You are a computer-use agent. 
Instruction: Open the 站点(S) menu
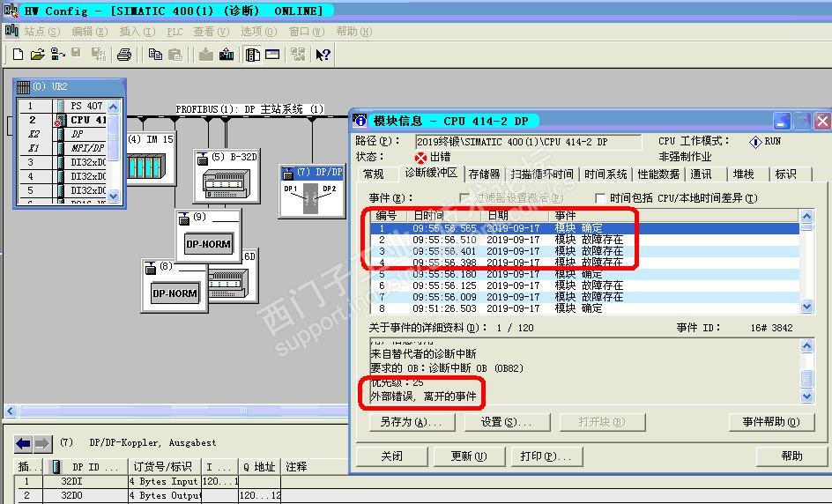click(x=42, y=32)
